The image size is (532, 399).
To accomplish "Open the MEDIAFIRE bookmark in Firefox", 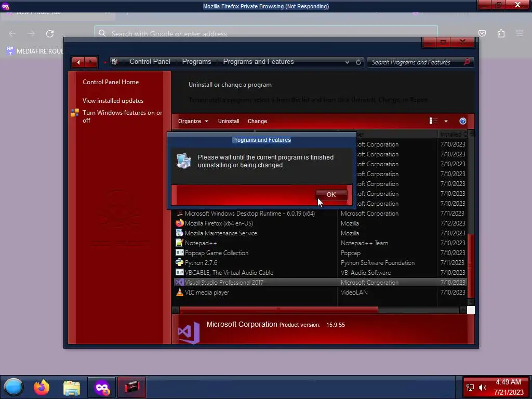I will tap(35, 51).
